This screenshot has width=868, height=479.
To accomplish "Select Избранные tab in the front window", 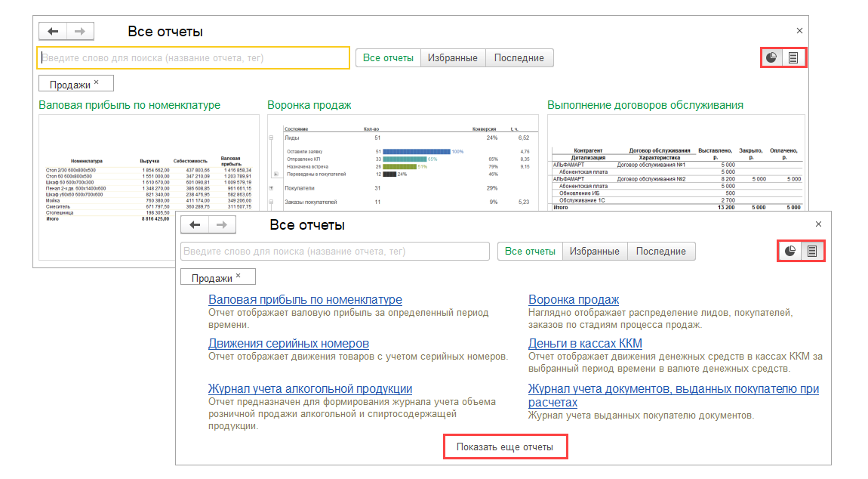I will pos(595,251).
